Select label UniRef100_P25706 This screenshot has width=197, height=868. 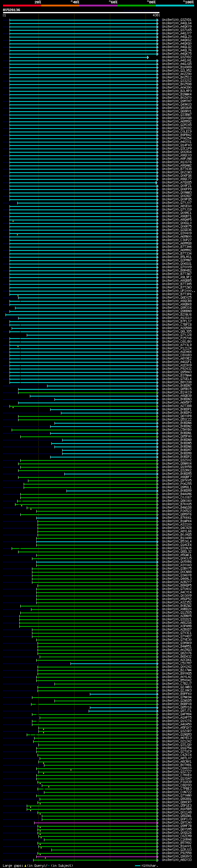coord(176,338)
